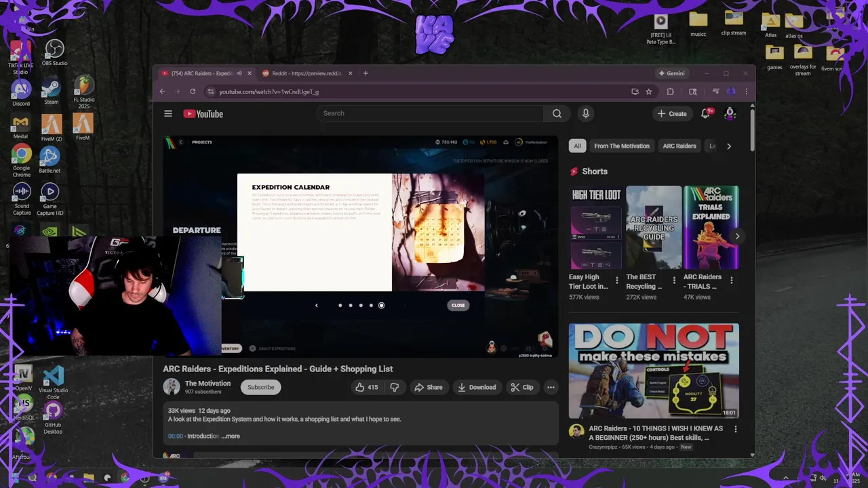Select the ARC Raiders filter chip
Screen dimensions: 868x488
pyautogui.click(x=679, y=146)
